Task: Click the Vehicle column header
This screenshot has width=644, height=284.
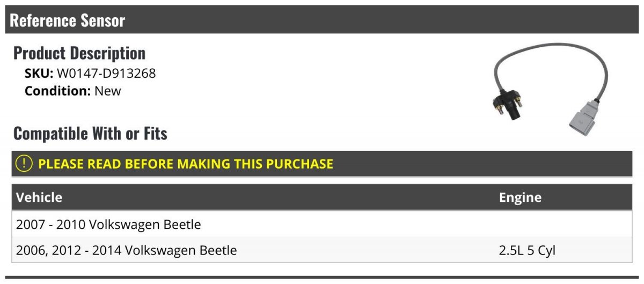Action: (x=39, y=198)
